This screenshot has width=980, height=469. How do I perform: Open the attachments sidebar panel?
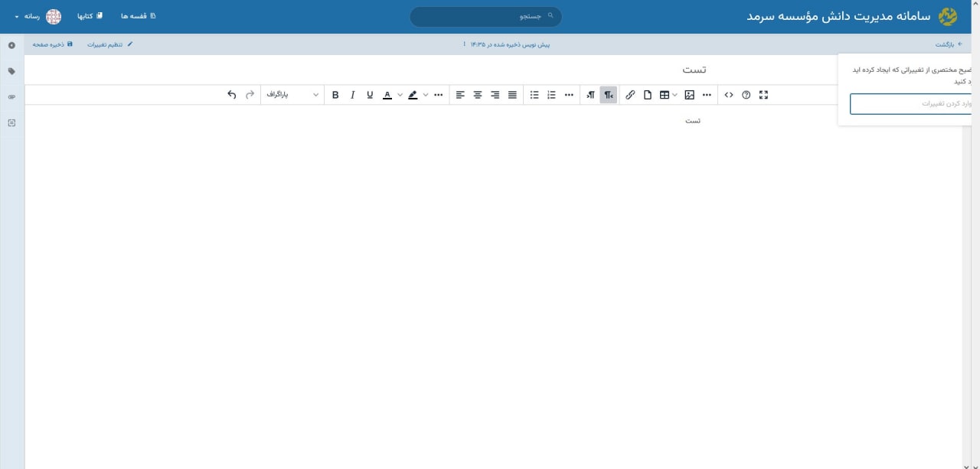11,97
